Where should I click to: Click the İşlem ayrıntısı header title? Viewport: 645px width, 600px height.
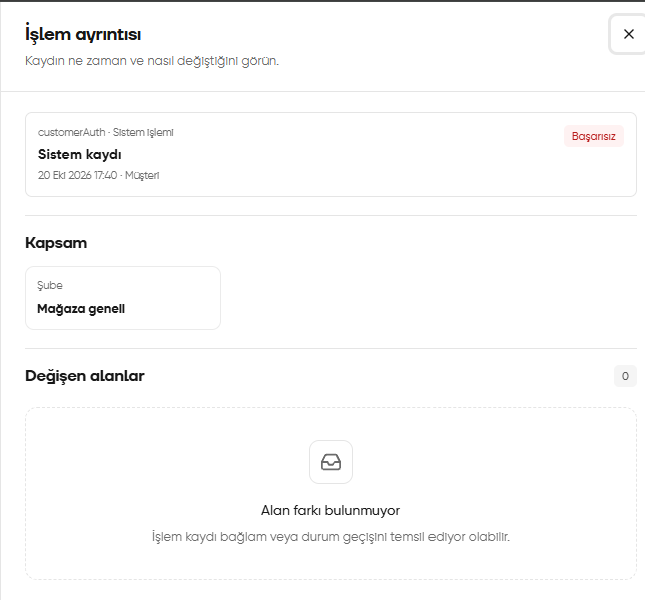(x=83, y=34)
